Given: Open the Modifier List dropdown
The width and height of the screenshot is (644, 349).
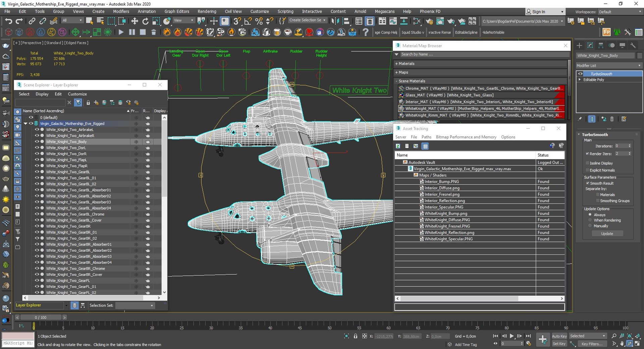Looking at the screenshot, I should (609, 65).
